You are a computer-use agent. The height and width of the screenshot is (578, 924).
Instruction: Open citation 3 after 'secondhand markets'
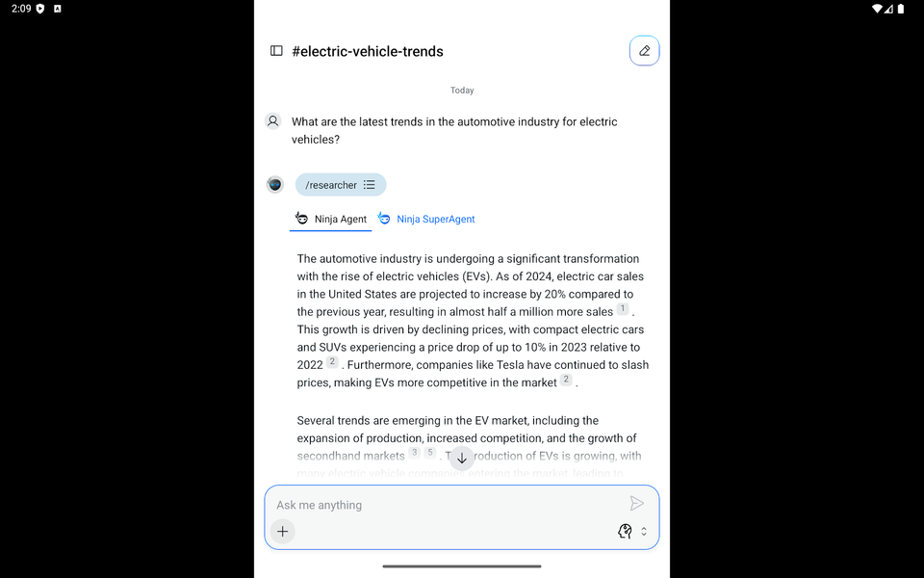[414, 453]
